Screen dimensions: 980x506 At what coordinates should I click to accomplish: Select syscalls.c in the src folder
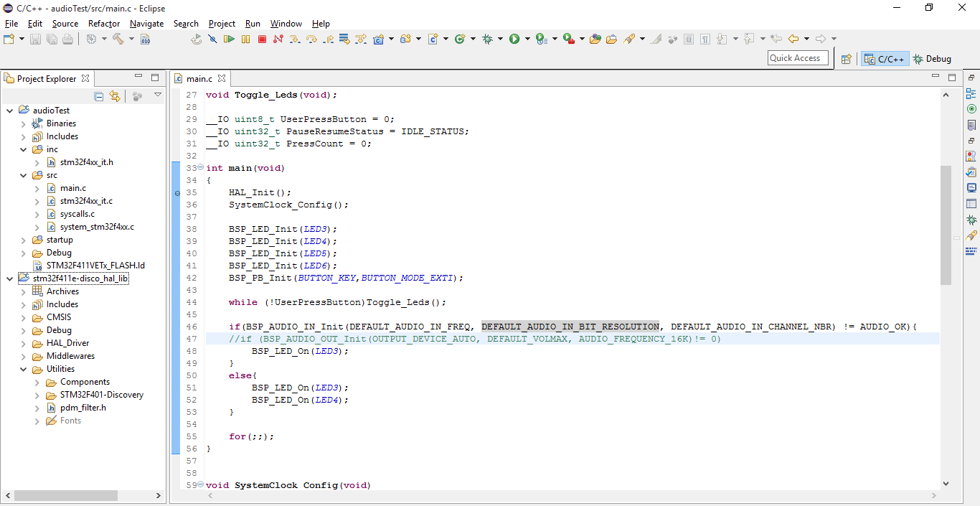coord(77,214)
